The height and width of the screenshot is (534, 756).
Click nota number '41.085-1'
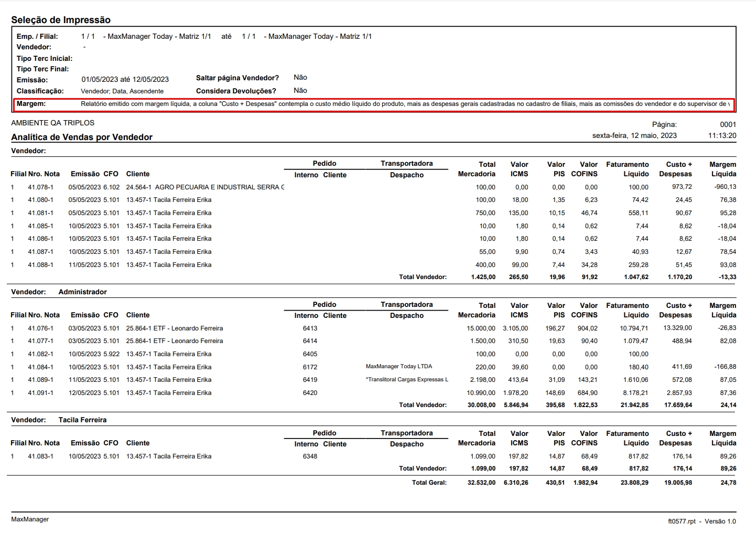click(41, 226)
